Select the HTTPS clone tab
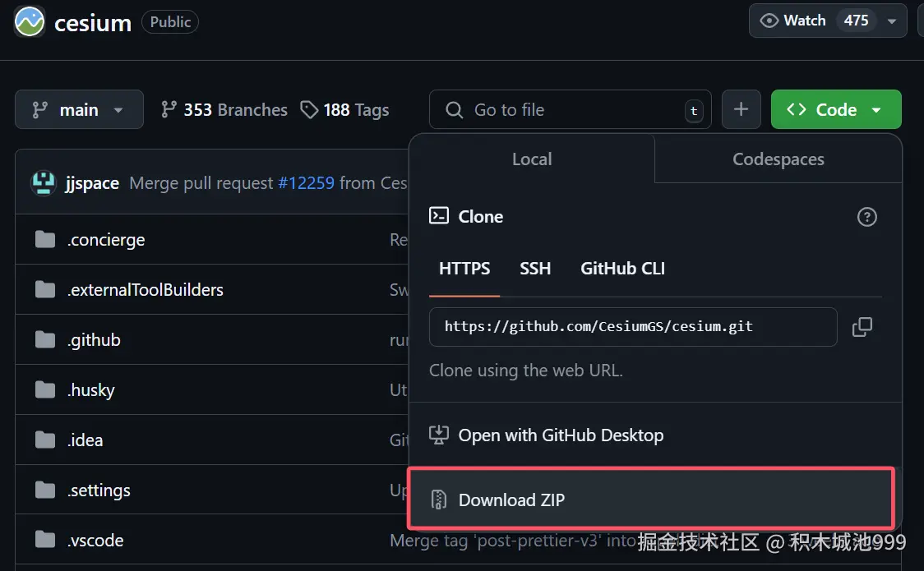 coord(464,269)
